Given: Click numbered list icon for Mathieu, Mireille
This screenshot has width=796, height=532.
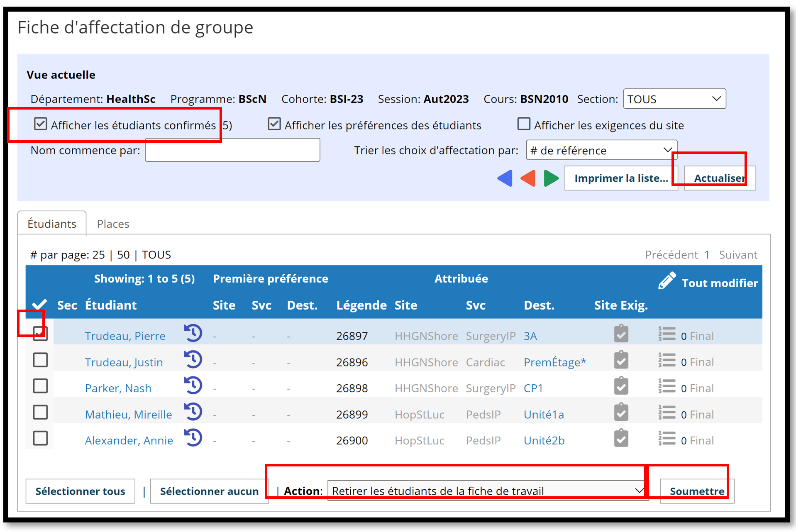Looking at the screenshot, I should 667,412.
